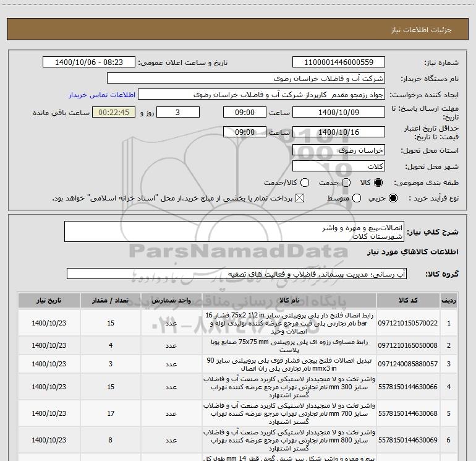
Task: Click the ردیف column header
Action: click(449, 300)
